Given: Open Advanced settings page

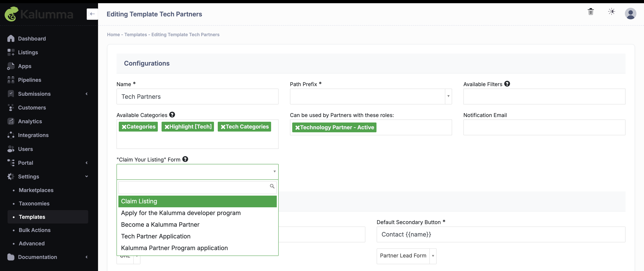Looking at the screenshot, I should pos(31,243).
